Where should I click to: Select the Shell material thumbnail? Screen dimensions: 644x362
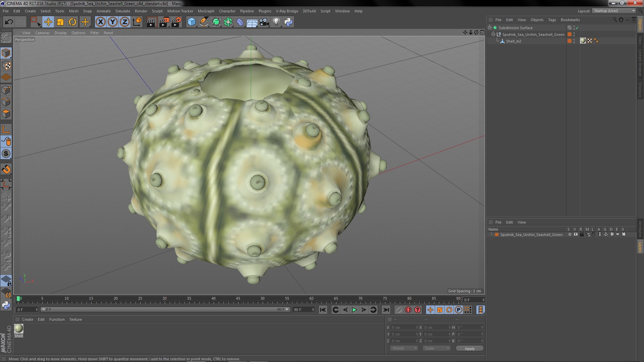(19, 328)
